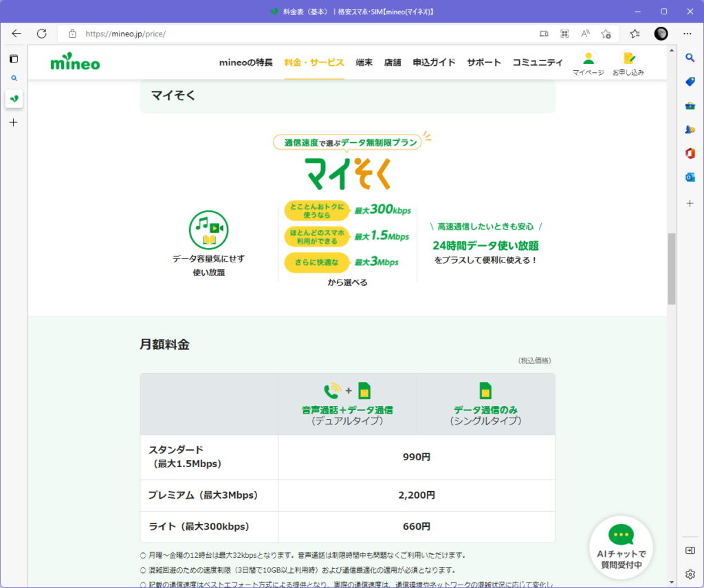Viewport: 704px width, 588px height.
Task: Click the 990円 price cell
Action: point(416,457)
